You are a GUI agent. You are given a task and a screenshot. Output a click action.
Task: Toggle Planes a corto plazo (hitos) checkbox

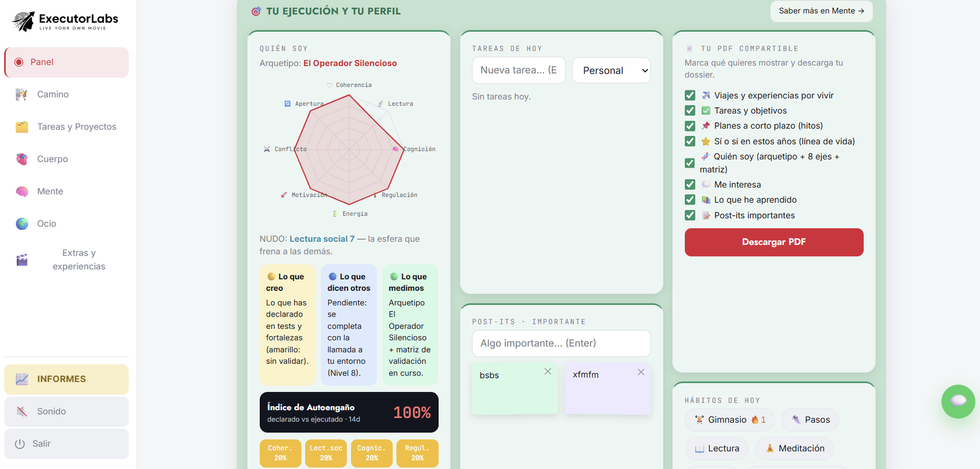click(x=690, y=126)
